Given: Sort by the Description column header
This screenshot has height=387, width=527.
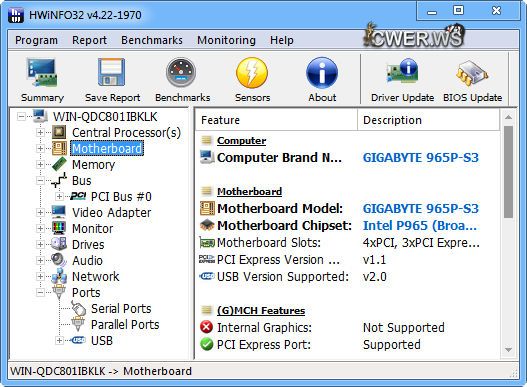Looking at the screenshot, I should [x=428, y=120].
